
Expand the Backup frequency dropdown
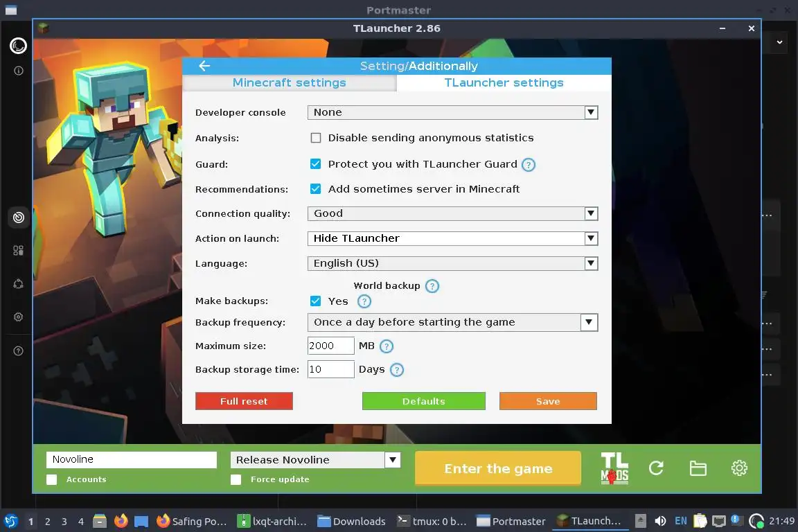[x=452, y=323]
